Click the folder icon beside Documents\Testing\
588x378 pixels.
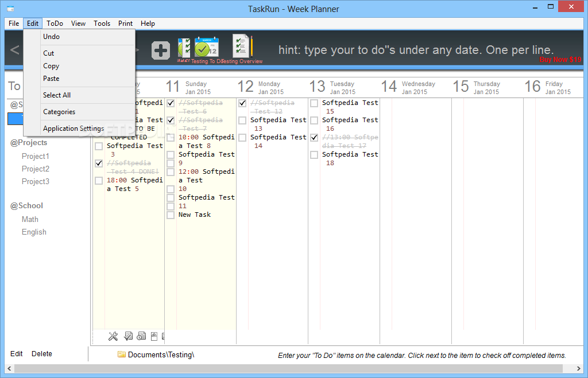(x=122, y=354)
